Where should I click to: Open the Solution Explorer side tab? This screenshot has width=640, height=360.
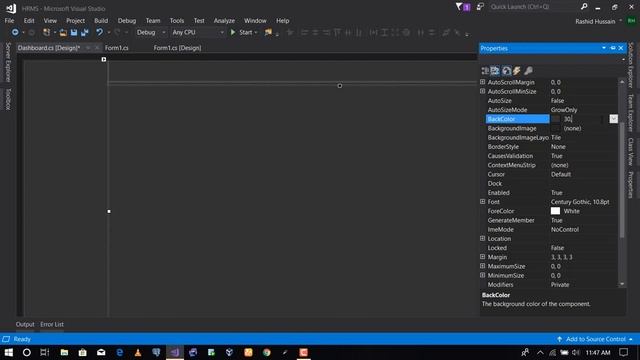(631, 65)
